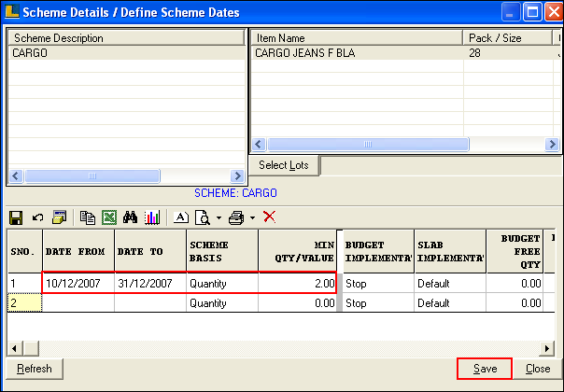Minimize the Scheme Details window
The width and height of the screenshot is (564, 392).
point(511,12)
